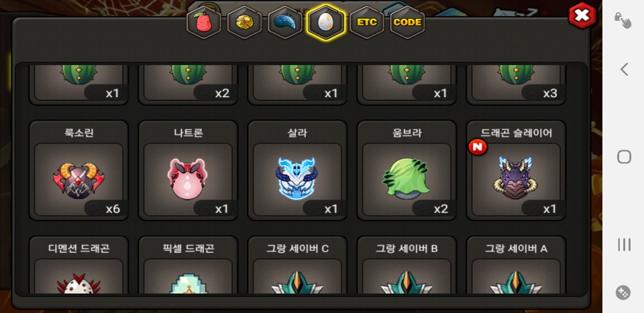Image resolution: width=644 pixels, height=313 pixels.
Task: Tap the Android back arrow
Action: coord(624,69)
